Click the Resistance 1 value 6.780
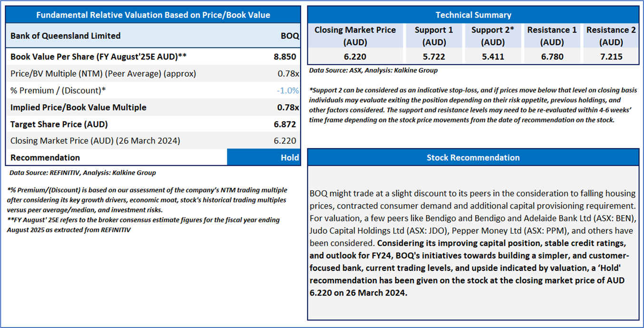The image size is (644, 328). 552,57
